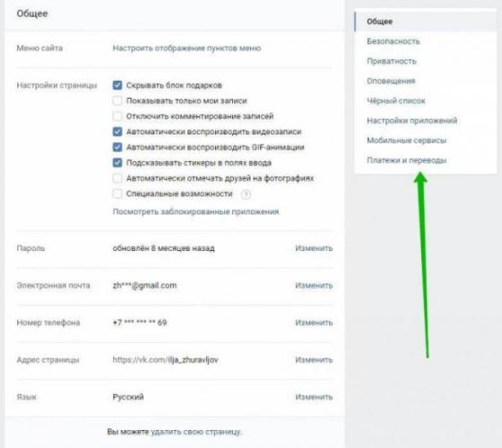Click Изменить next to Пароль
The image size is (502, 448).
coord(314,248)
